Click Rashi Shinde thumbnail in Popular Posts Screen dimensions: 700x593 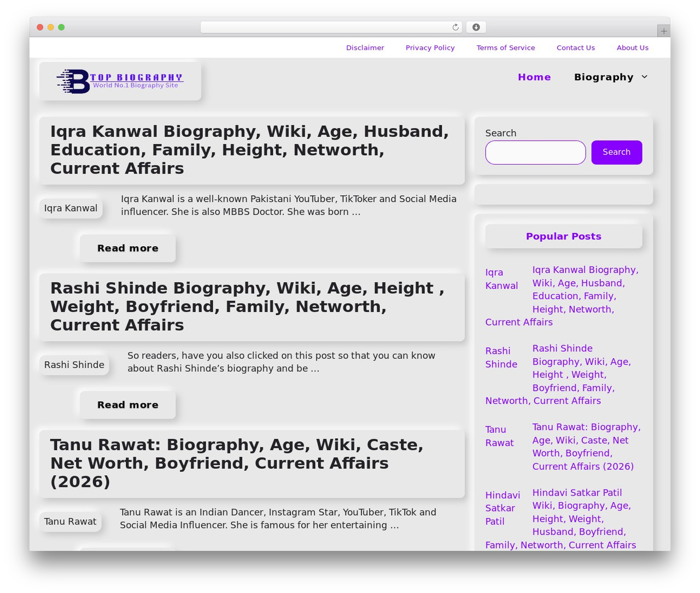point(501,358)
